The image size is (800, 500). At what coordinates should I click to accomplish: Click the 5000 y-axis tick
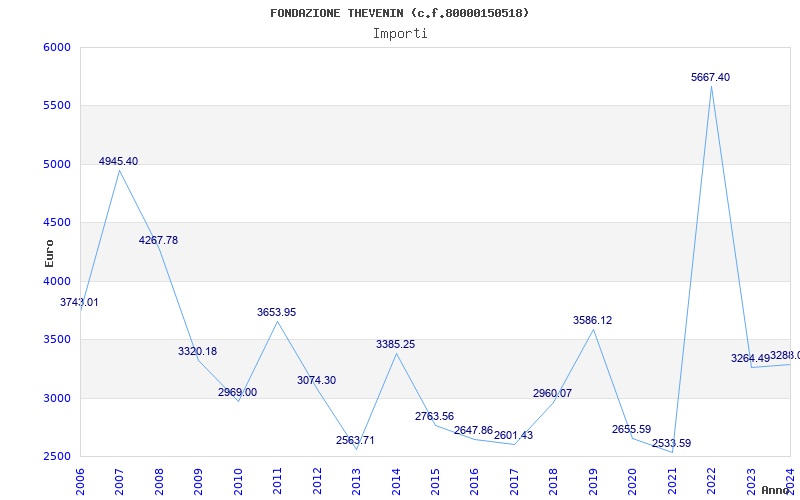pos(57,164)
